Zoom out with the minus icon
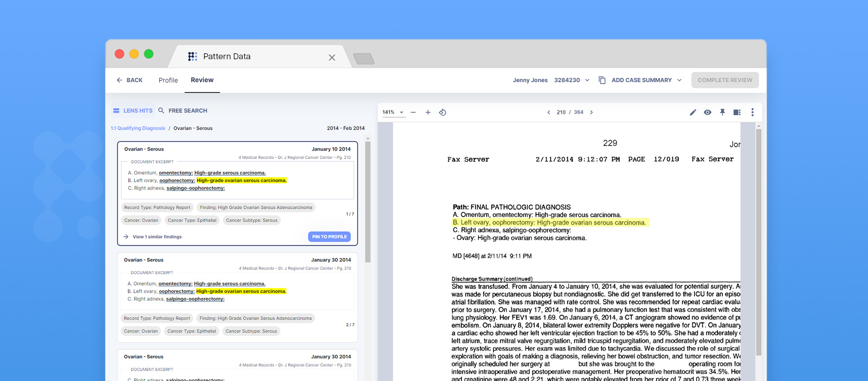Image resolution: width=868 pixels, height=381 pixels. [413, 113]
